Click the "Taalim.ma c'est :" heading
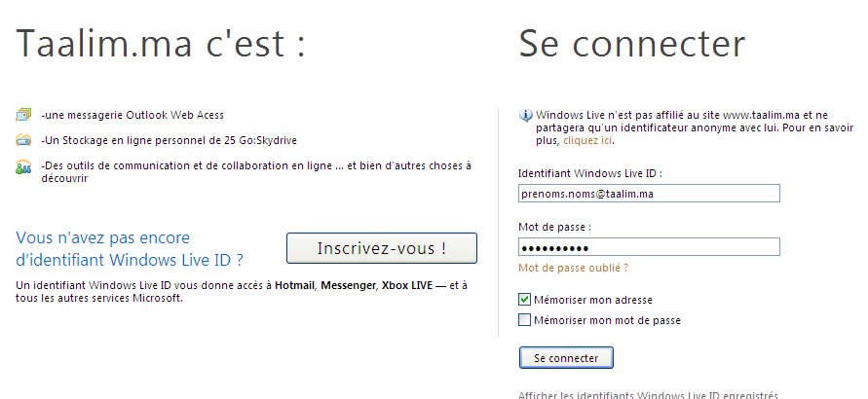This screenshot has width=868, height=399. tap(161, 44)
